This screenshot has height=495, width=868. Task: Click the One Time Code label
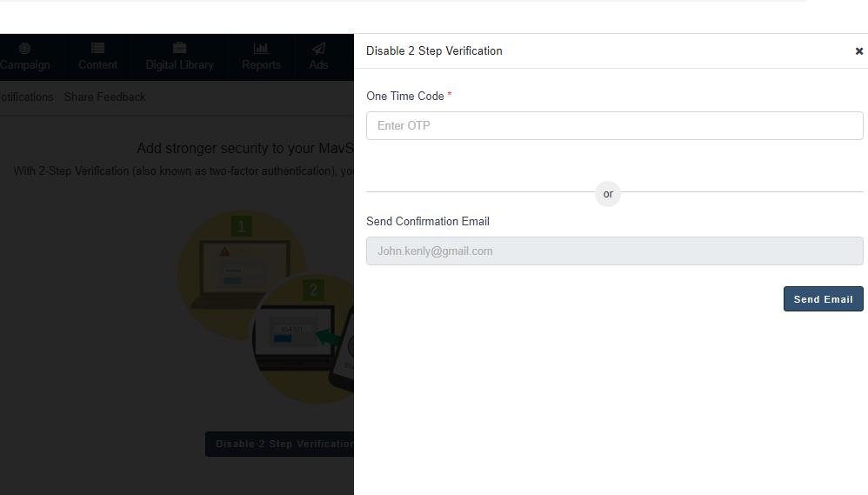(x=405, y=96)
